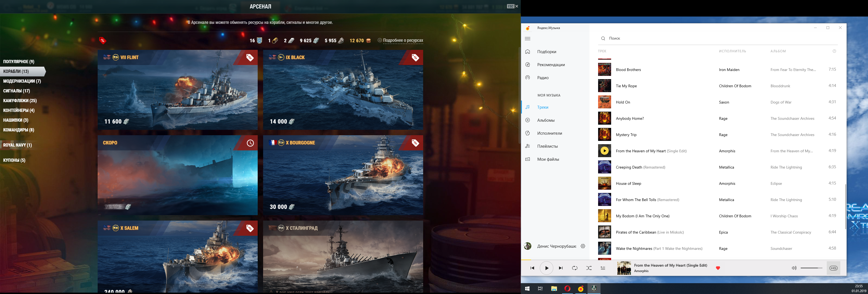Mute sound with speaker icon
The width and height of the screenshot is (868, 294).
pyautogui.click(x=794, y=268)
